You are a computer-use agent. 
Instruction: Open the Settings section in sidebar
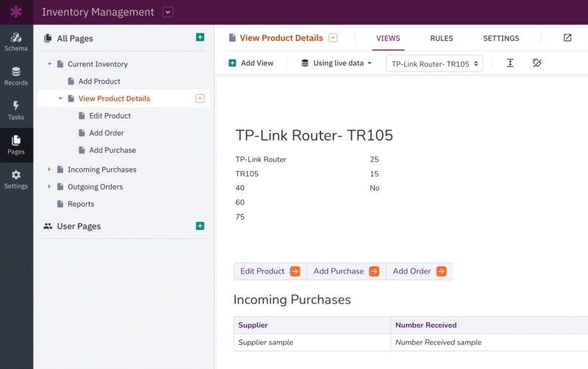pyautogui.click(x=16, y=179)
